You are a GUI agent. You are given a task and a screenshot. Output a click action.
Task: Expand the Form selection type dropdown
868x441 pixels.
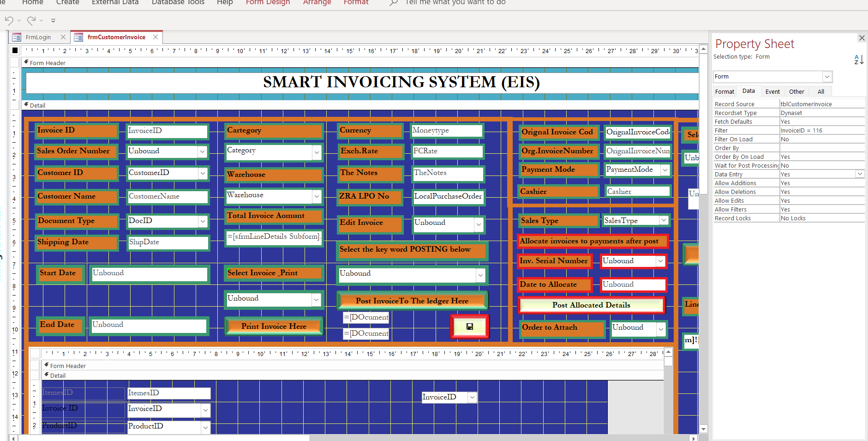point(827,77)
